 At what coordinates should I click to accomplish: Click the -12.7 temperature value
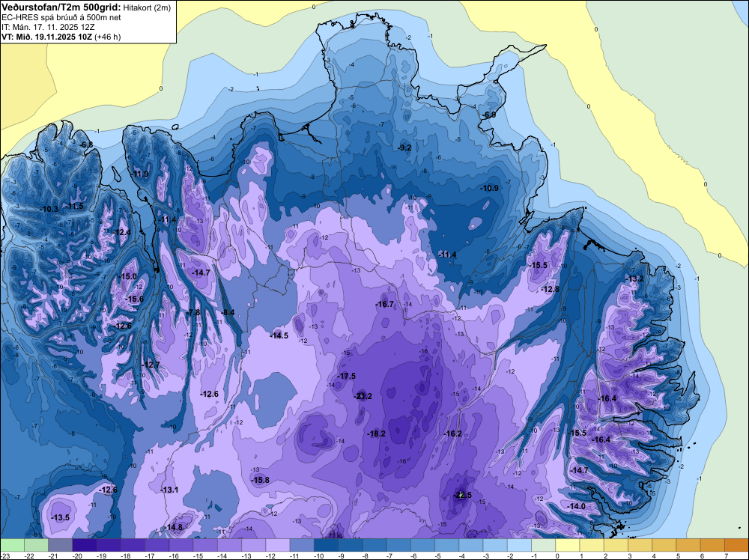[x=151, y=365]
